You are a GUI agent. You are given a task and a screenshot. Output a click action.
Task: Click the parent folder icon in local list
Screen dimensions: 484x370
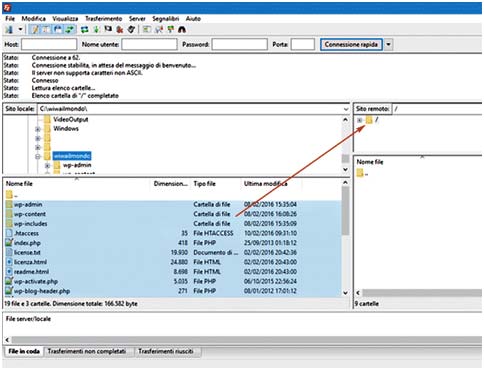point(9,195)
